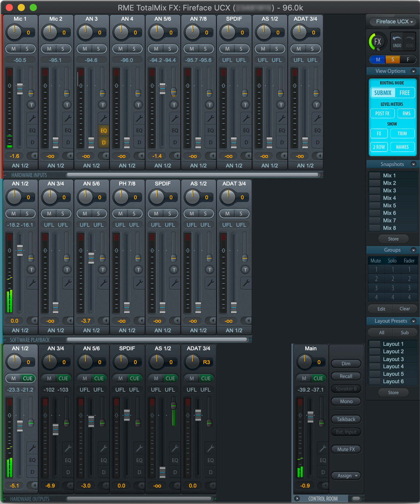This screenshot has height=504, width=420.
Task: Open settings wrench on Mic 1 channel
Action: [x=32, y=118]
